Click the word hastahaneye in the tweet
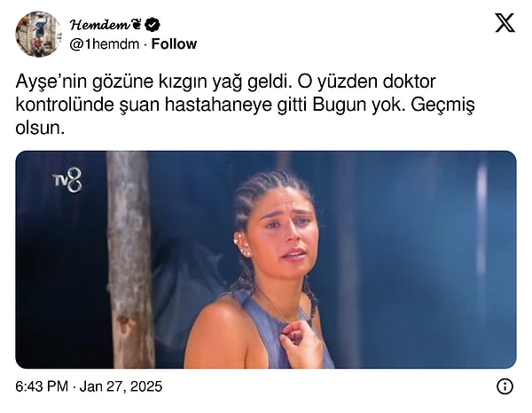Screen dimensions: 532x413 219,105
